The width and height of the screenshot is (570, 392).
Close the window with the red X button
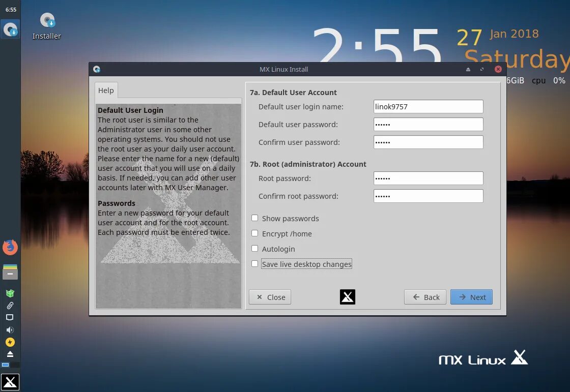[x=498, y=69]
